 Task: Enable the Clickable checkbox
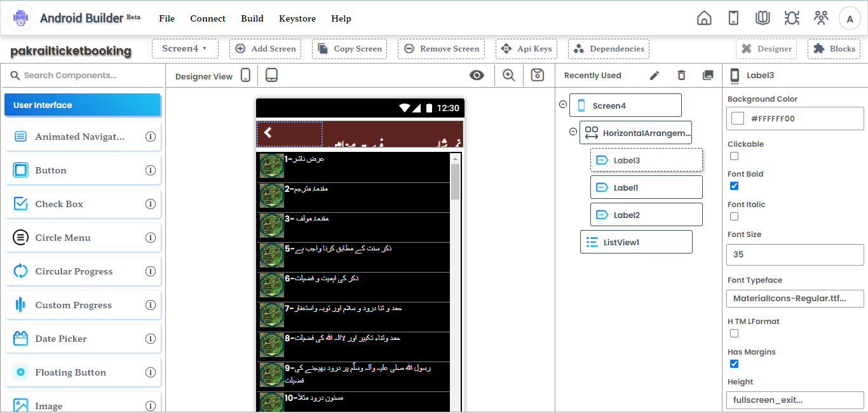734,156
